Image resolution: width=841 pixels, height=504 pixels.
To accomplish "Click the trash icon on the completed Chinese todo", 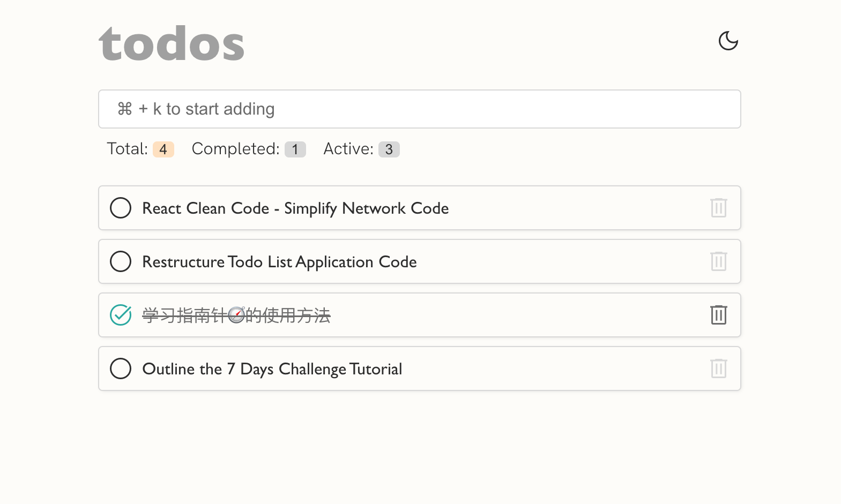I will pyautogui.click(x=718, y=315).
